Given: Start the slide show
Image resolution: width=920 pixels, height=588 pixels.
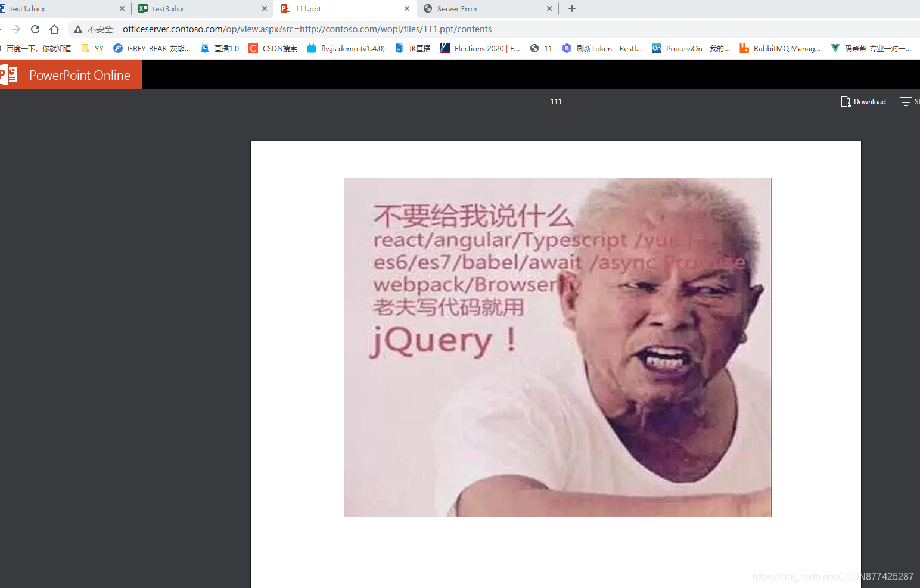Looking at the screenshot, I should tap(910, 102).
